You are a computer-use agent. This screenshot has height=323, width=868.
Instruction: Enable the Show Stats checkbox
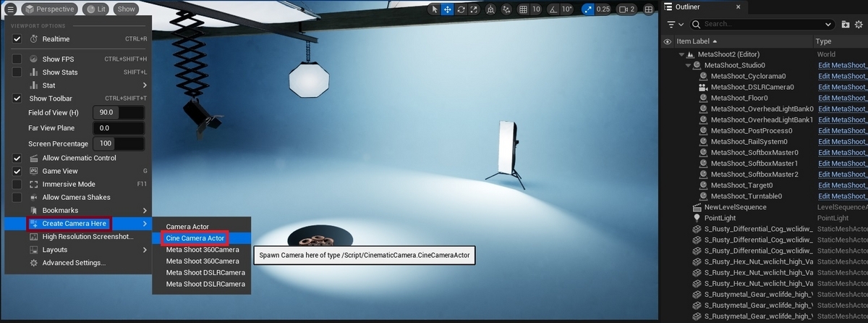pyautogui.click(x=17, y=72)
